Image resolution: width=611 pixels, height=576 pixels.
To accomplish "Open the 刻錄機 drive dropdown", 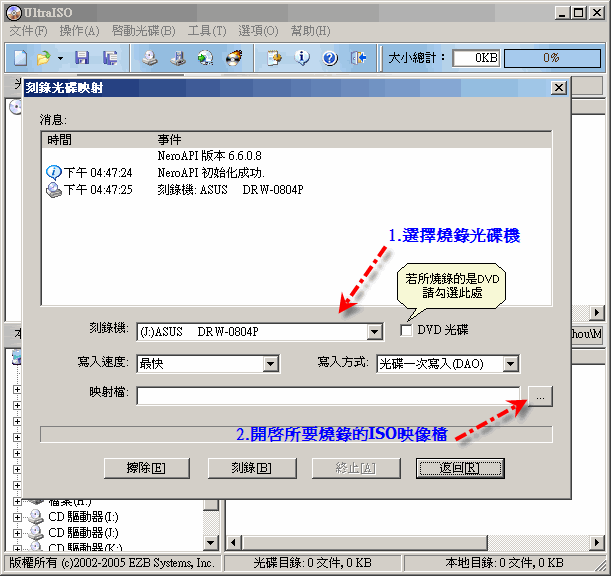I will pyautogui.click(x=375, y=331).
